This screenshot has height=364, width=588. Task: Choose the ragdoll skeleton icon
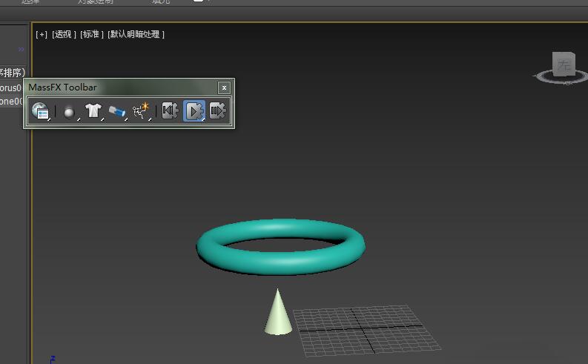pyautogui.click(x=140, y=111)
